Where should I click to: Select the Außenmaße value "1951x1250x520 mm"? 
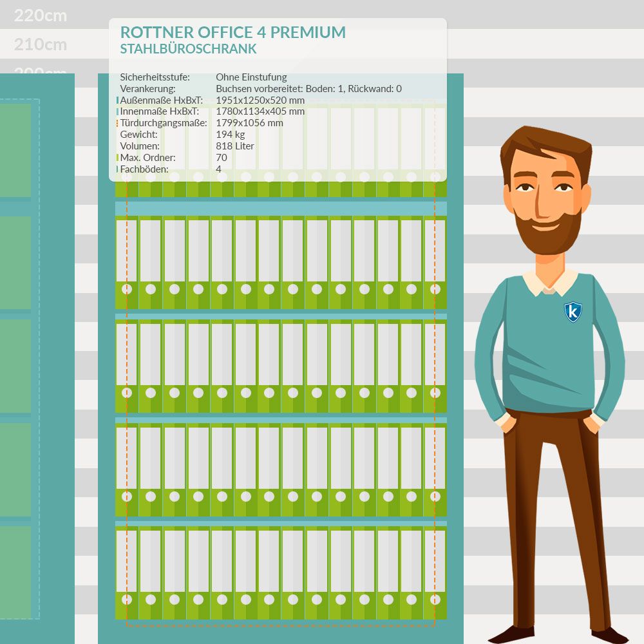(260, 100)
